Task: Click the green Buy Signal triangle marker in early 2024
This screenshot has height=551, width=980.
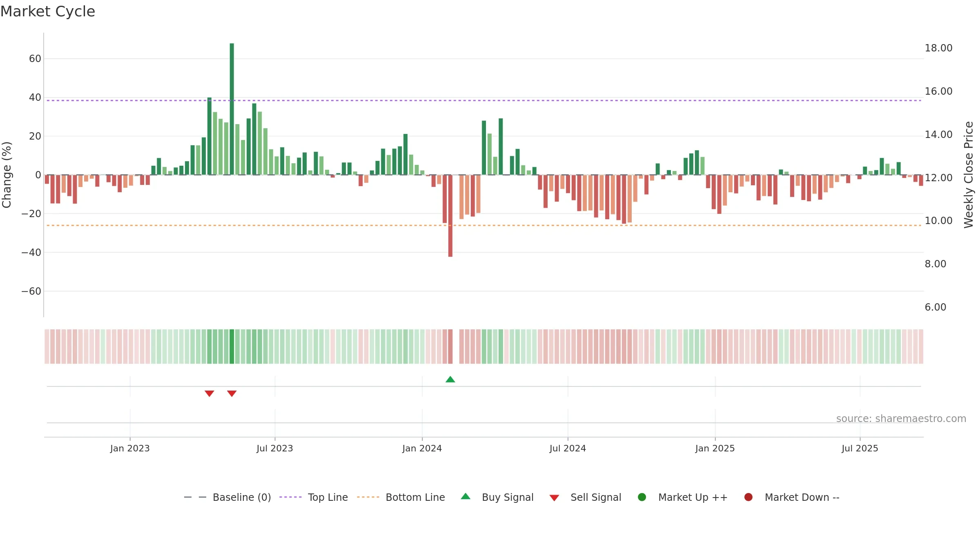Action: click(450, 380)
